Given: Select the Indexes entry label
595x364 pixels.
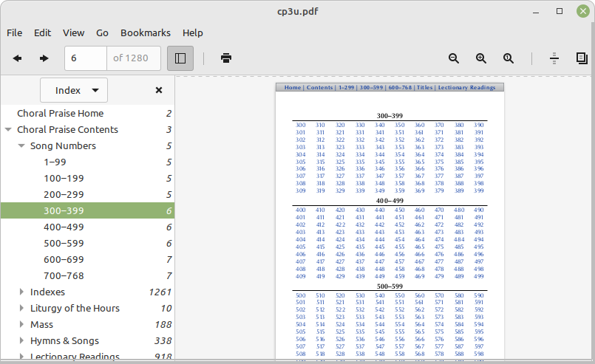Looking at the screenshot, I should point(47,292).
